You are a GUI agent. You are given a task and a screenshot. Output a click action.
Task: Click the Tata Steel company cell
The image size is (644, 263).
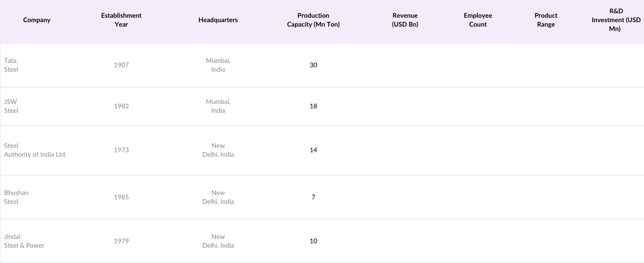(x=11, y=65)
